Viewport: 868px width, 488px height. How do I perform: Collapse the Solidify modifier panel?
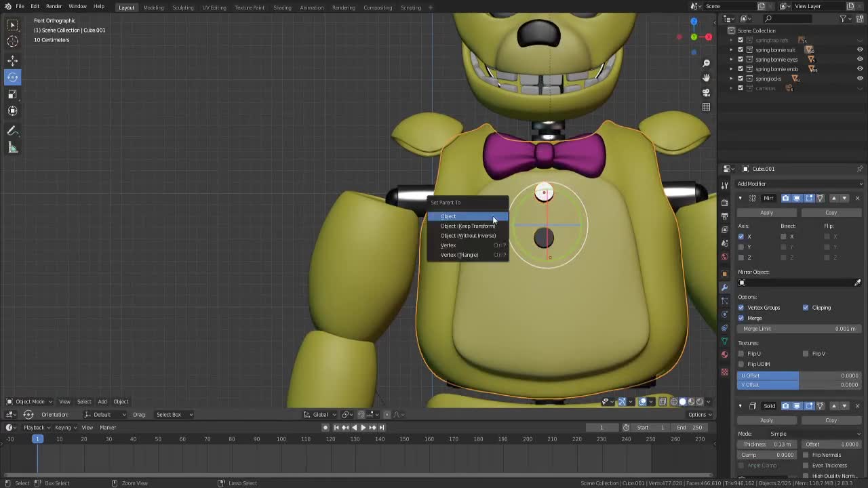pyautogui.click(x=740, y=406)
